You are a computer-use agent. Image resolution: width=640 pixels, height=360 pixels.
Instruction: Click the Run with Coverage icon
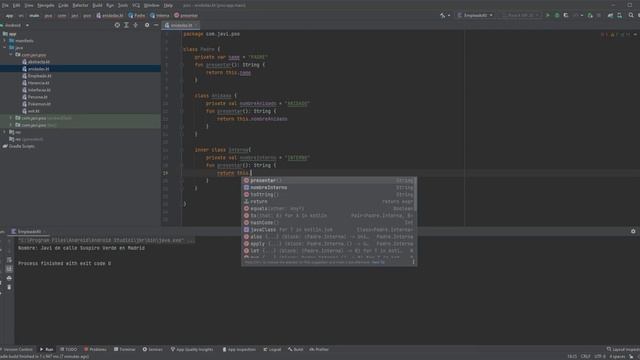[566, 16]
